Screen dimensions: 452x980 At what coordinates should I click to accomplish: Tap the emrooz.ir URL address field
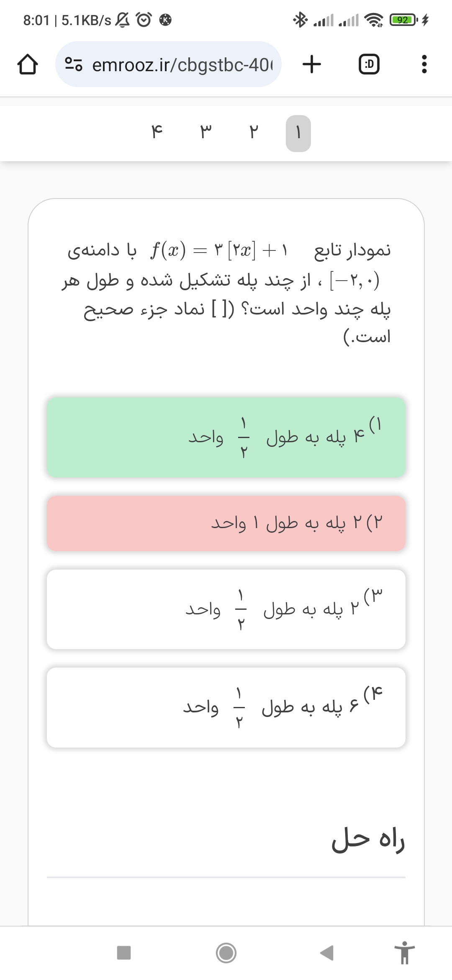[x=182, y=64]
